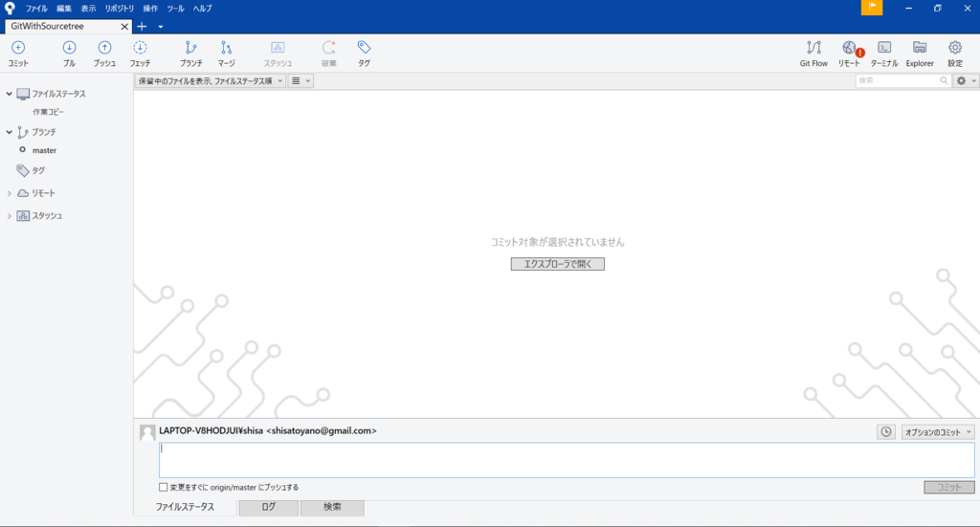Screen dimensions: 980x527
Task: Open the Actions (操作) menu
Action: [x=150, y=8]
